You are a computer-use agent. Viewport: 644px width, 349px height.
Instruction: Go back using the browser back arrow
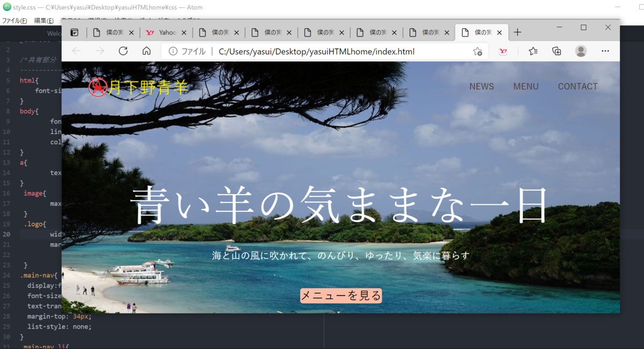pyautogui.click(x=76, y=51)
